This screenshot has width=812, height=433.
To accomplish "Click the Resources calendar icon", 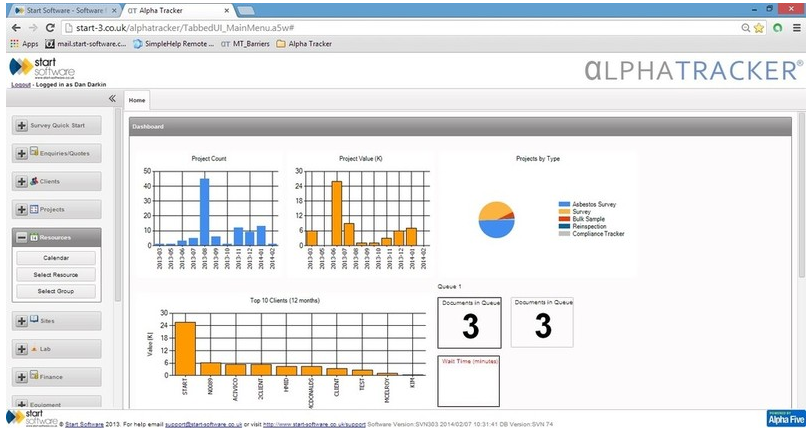I will tap(34, 237).
